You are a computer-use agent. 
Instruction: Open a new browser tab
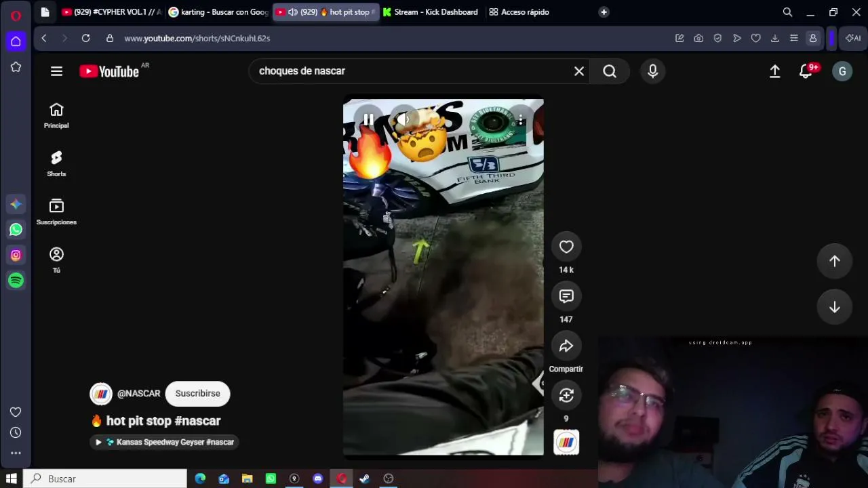[x=604, y=12]
